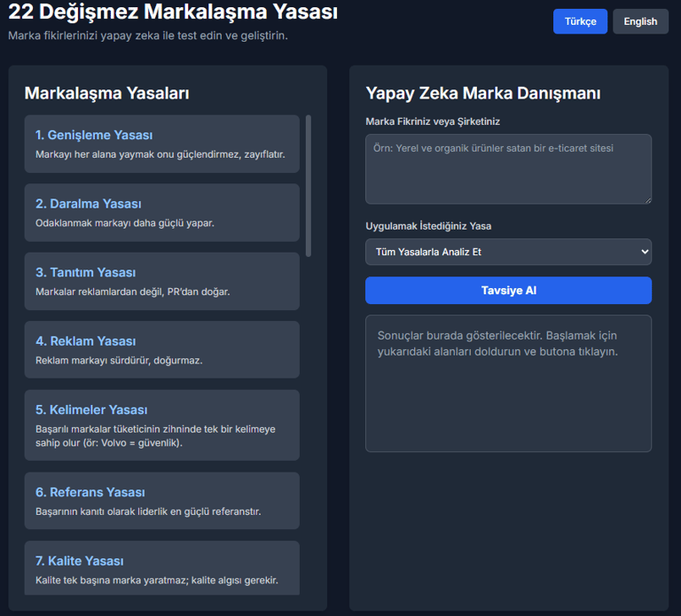Select the 5. Kelimeler Yasası card
Image resolution: width=681 pixels, height=616 pixels.
162,425
